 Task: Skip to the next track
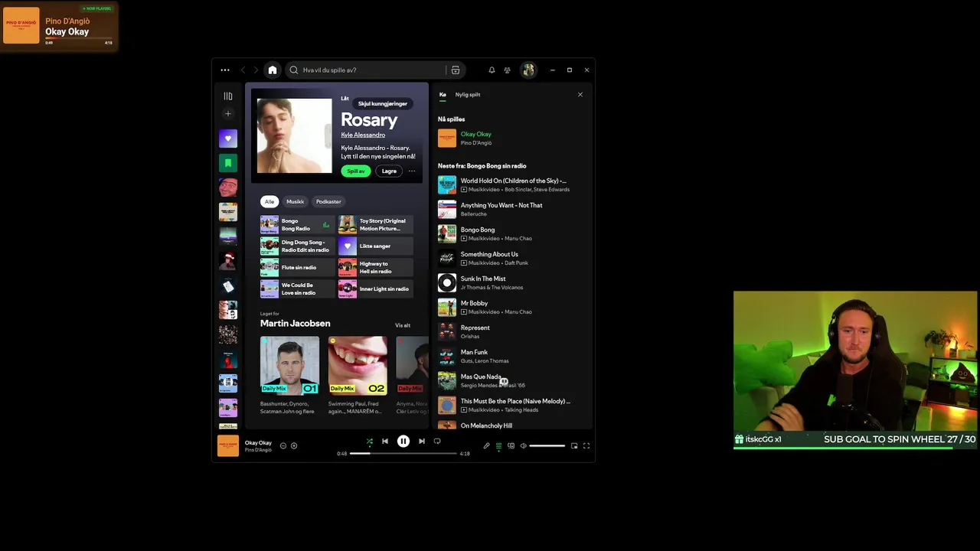pyautogui.click(x=421, y=441)
